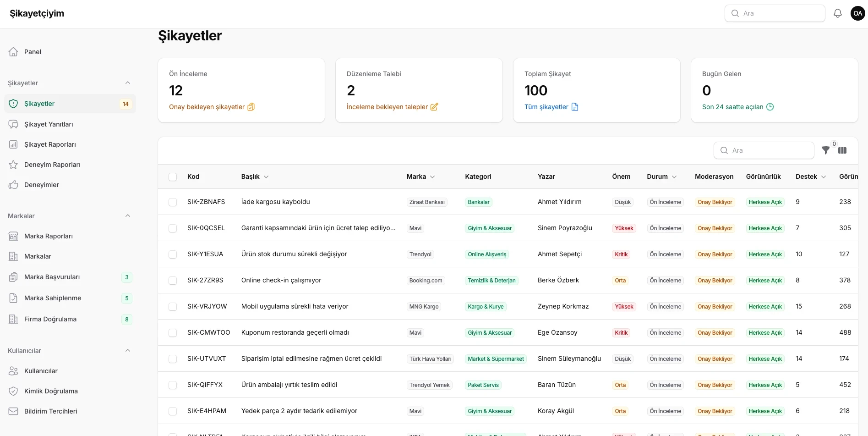
Task: Click the Kimlik Doğrulama shield icon
Action: pyautogui.click(x=13, y=391)
